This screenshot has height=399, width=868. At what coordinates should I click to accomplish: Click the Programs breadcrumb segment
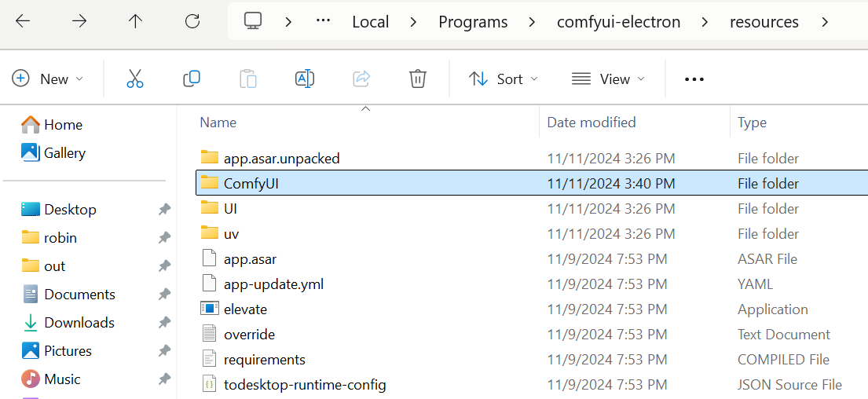[473, 22]
